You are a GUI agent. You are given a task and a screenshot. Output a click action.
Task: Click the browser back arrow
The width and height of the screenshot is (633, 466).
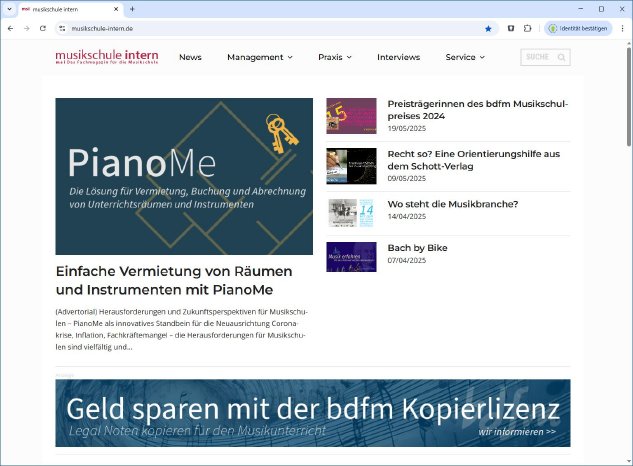[10, 28]
